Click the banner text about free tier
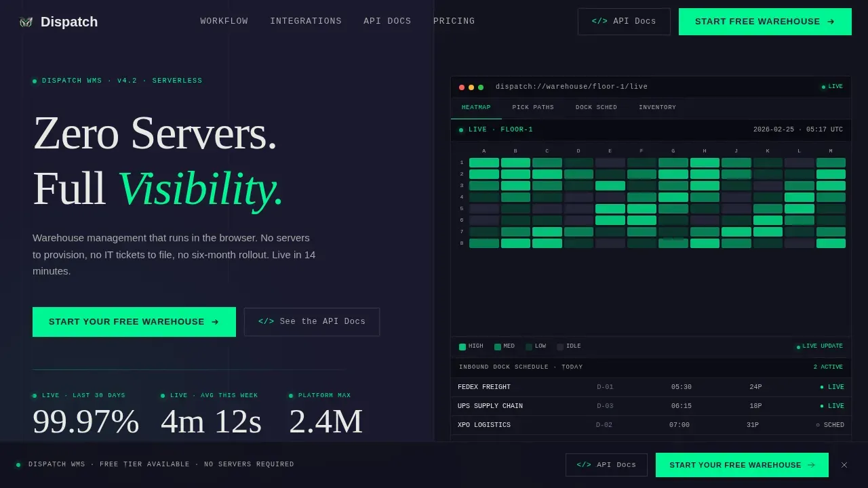868x488 pixels. point(161,464)
